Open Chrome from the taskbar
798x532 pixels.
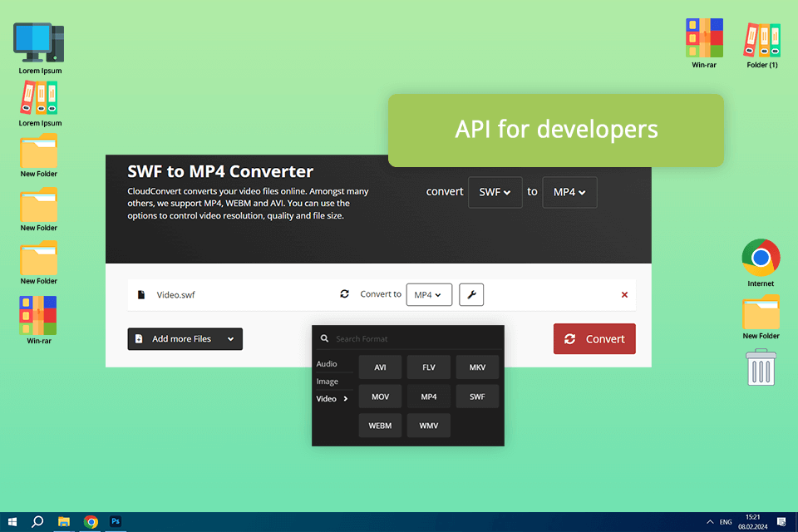click(x=91, y=522)
